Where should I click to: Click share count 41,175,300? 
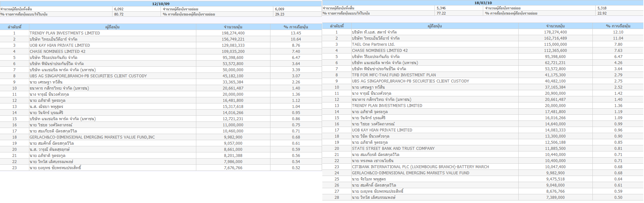[555, 75]
